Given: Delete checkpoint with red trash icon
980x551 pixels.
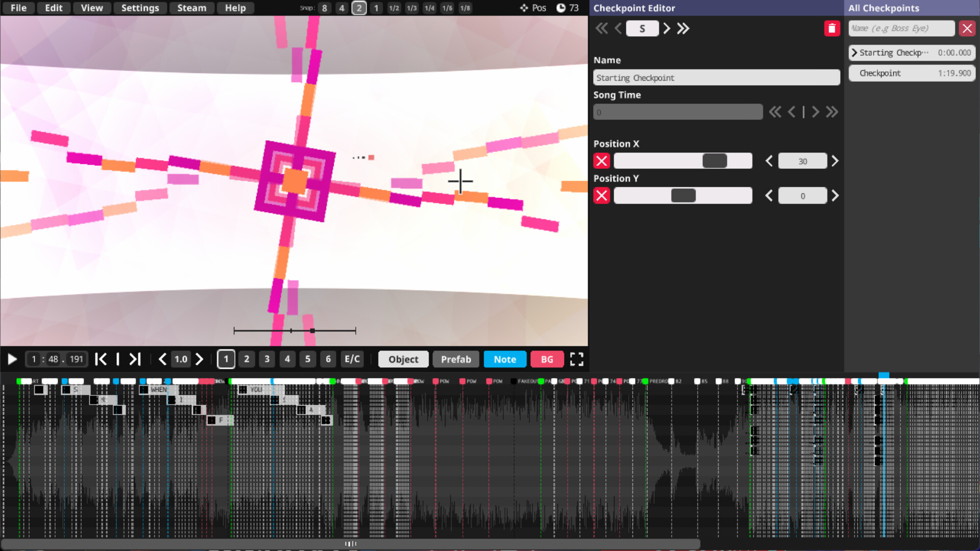Looking at the screenshot, I should click(832, 29).
